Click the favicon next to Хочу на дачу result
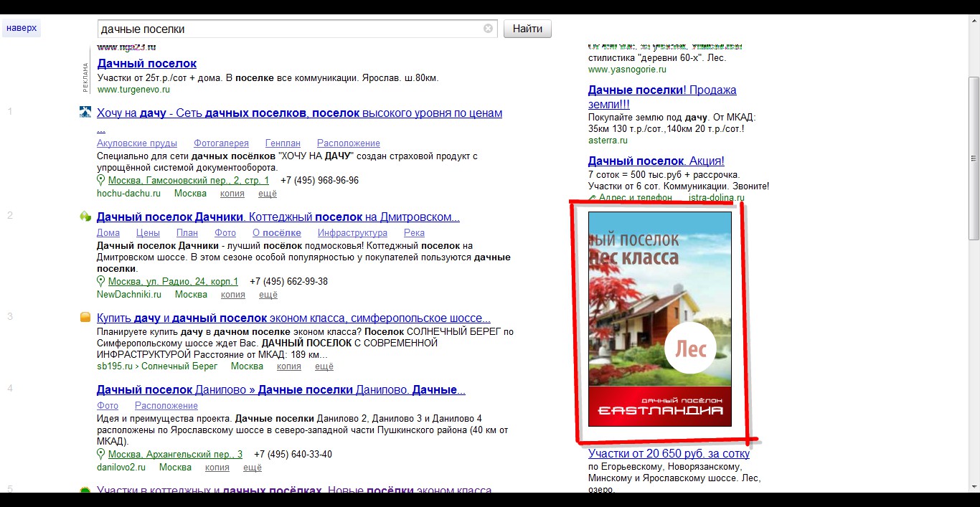980x507 pixels. tap(85, 112)
